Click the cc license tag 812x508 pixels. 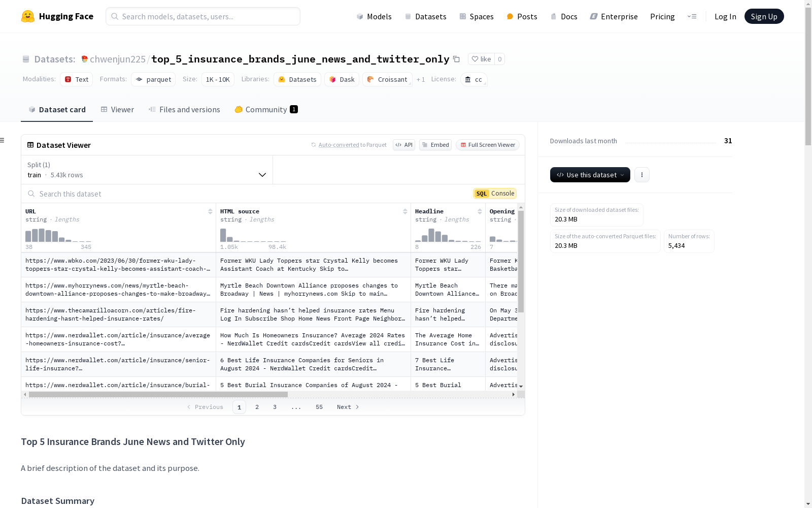click(474, 79)
